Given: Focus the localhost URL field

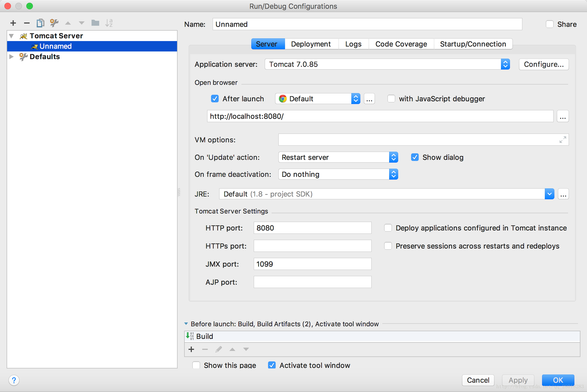Looking at the screenshot, I should (380, 116).
